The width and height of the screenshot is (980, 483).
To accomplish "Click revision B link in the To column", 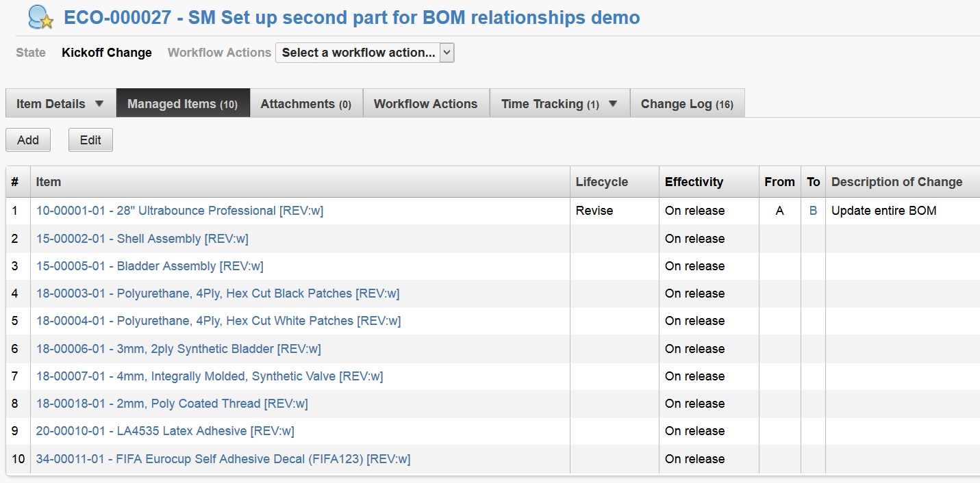I will (813, 211).
